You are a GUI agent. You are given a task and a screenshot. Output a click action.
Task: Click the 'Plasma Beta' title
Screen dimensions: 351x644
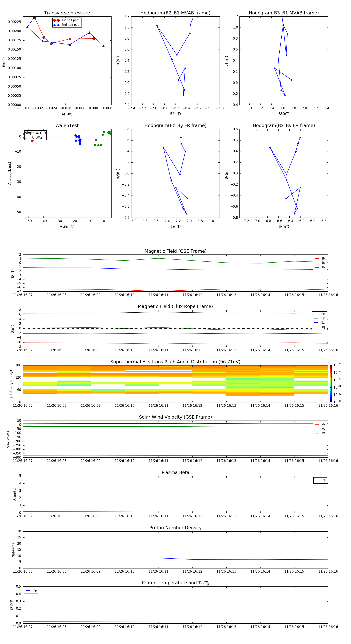coord(175,472)
